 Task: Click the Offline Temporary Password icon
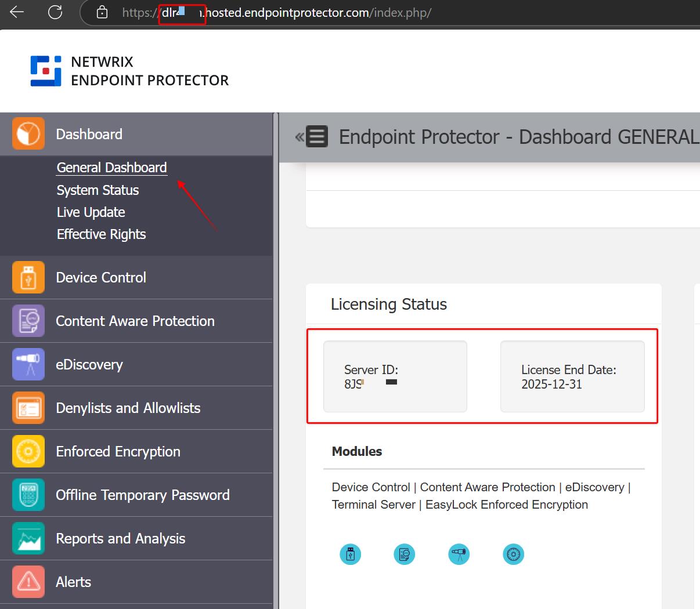click(x=28, y=495)
